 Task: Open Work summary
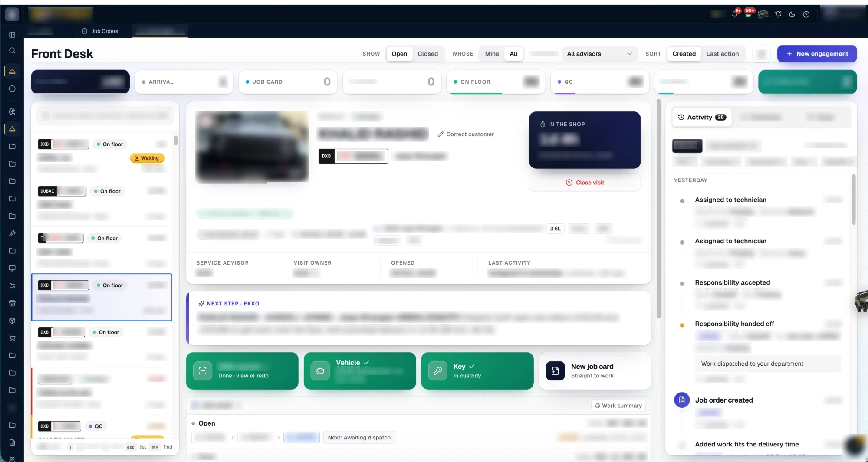[x=618, y=406]
